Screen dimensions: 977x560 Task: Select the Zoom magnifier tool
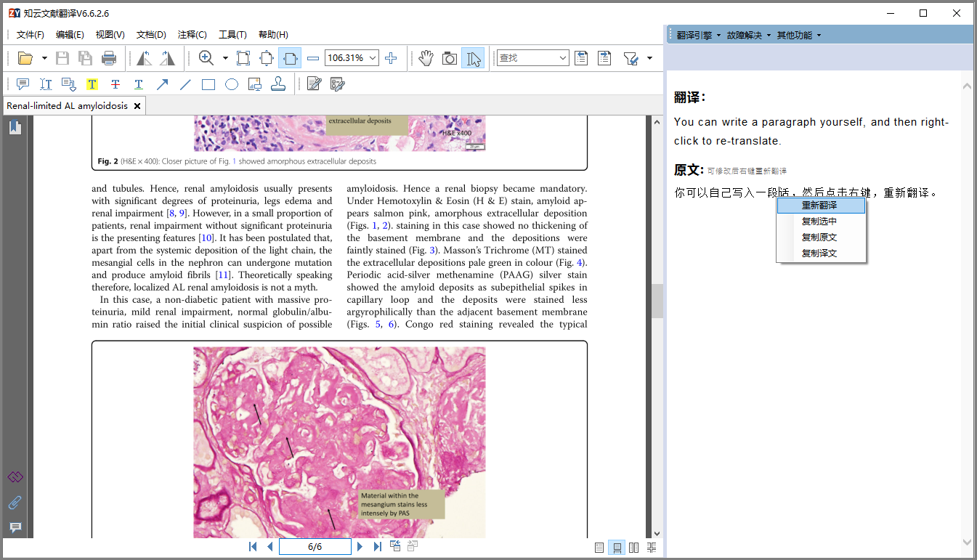206,58
